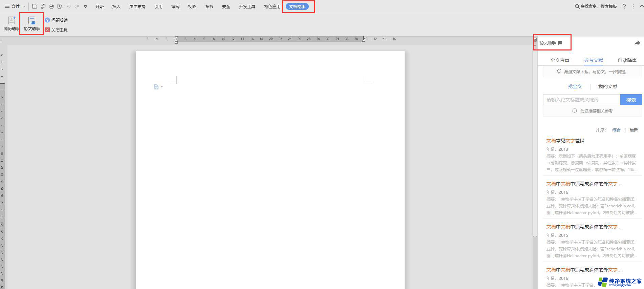This screenshot has height=289, width=644.
Task: Sort results by 最新
Action: tap(634, 130)
